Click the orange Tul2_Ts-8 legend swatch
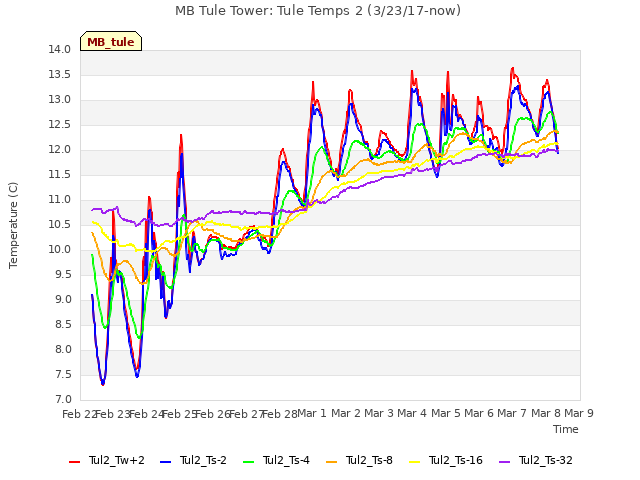The height and width of the screenshot is (480, 640). [331, 462]
